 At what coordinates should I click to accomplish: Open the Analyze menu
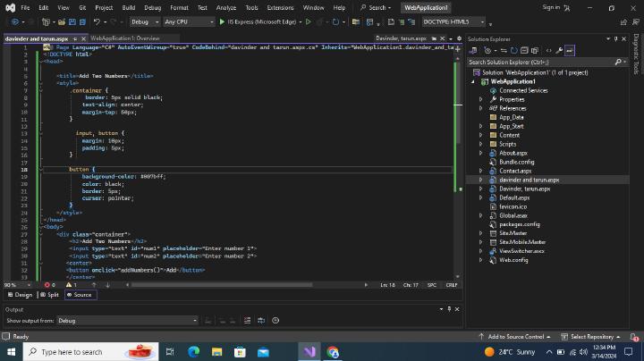[226, 7]
